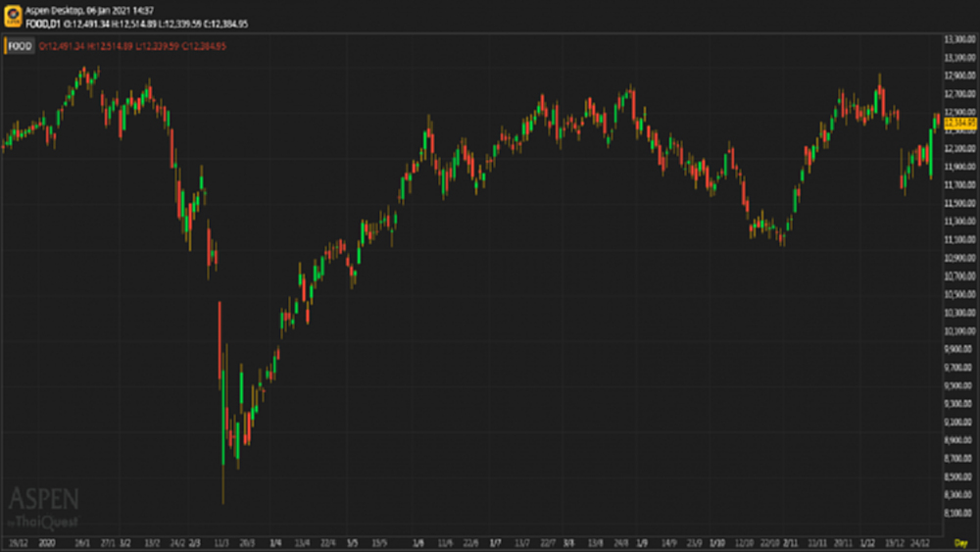Screen dimensions: 980x552
Task: Open the Day timeframe selector
Action: (x=960, y=543)
